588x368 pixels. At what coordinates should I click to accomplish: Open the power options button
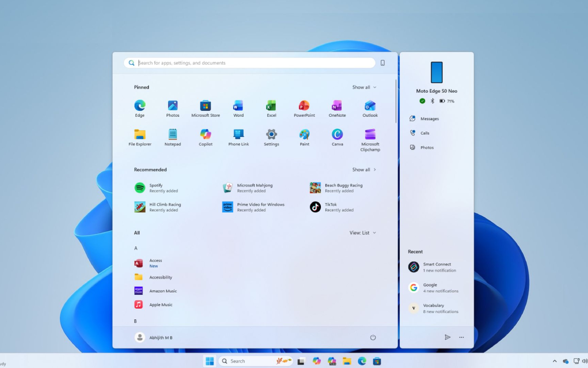tap(373, 337)
